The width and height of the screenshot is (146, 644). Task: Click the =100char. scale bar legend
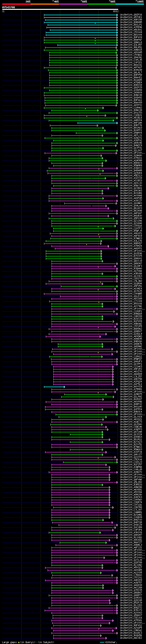point(108,642)
